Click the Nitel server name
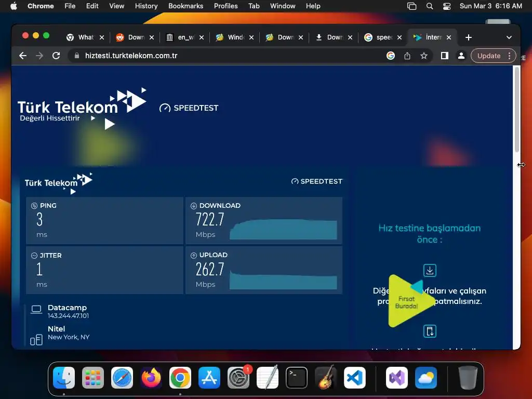Screen dimensions: 532x399 56,329
